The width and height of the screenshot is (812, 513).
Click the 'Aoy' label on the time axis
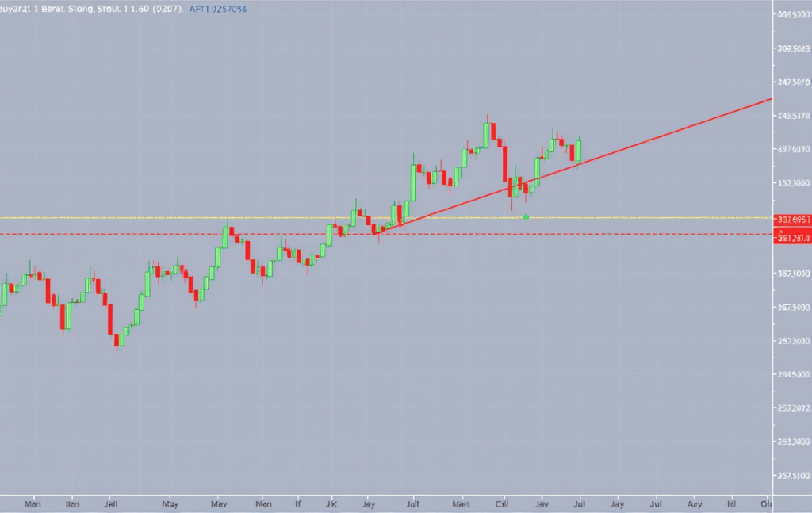click(x=695, y=503)
